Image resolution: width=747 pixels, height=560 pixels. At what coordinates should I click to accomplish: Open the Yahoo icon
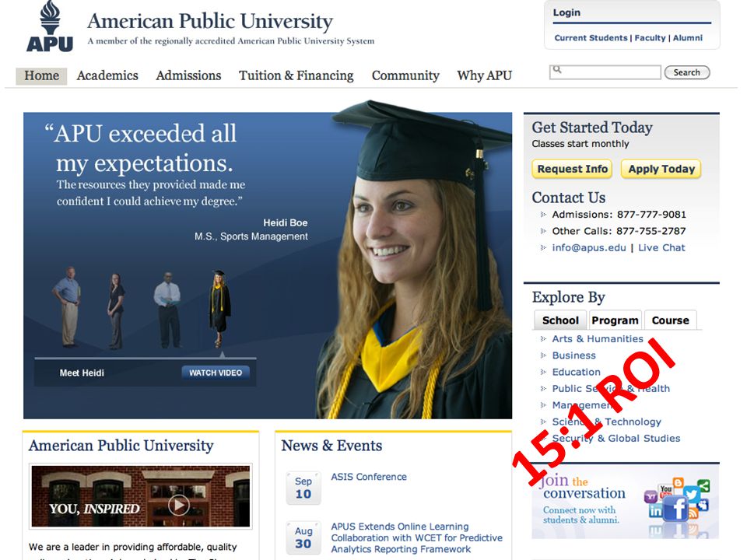pos(651,497)
